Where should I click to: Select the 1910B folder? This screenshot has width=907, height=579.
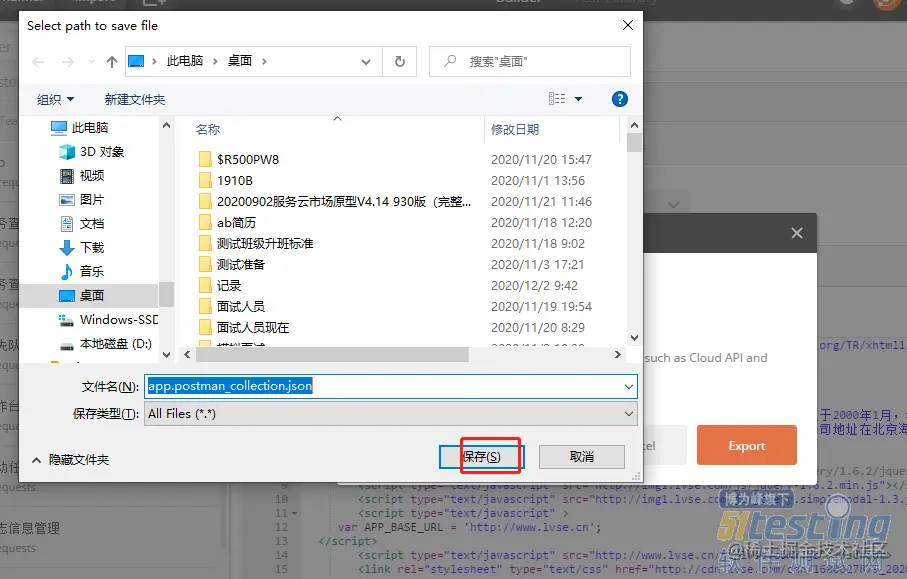[235, 180]
